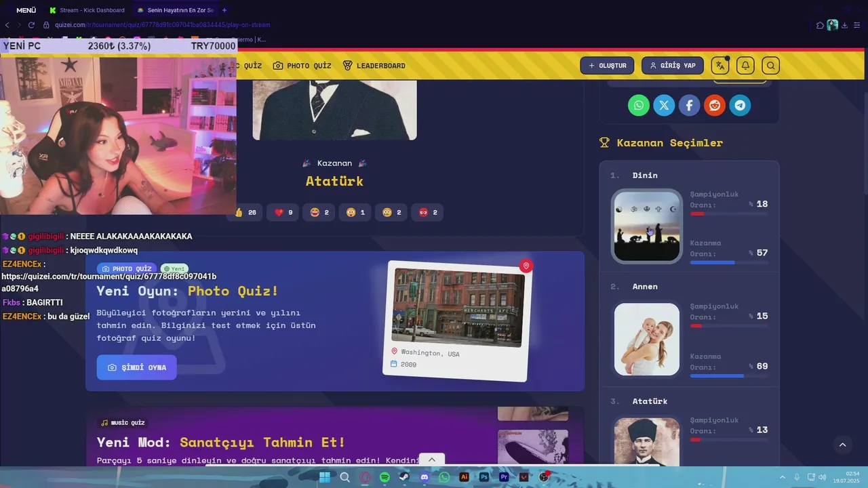Reload the browser page
868x488 pixels.
point(31,25)
